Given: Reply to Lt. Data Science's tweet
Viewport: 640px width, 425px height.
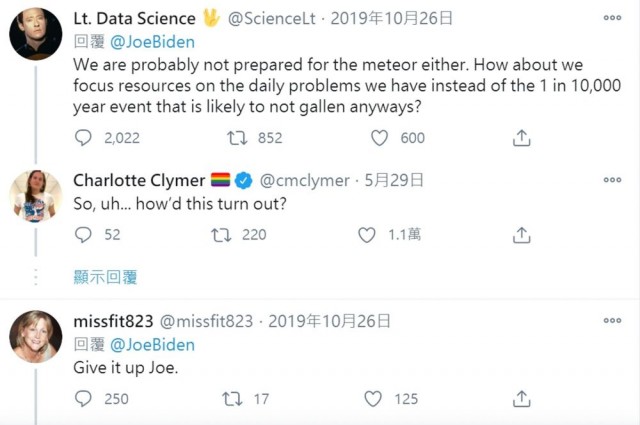Looking at the screenshot, I should click(x=83, y=138).
